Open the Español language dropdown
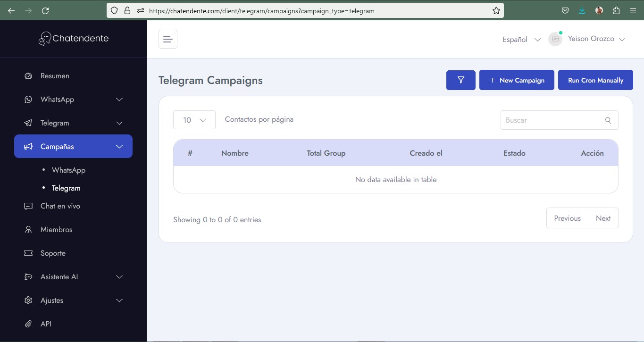This screenshot has height=342, width=644. [x=521, y=40]
